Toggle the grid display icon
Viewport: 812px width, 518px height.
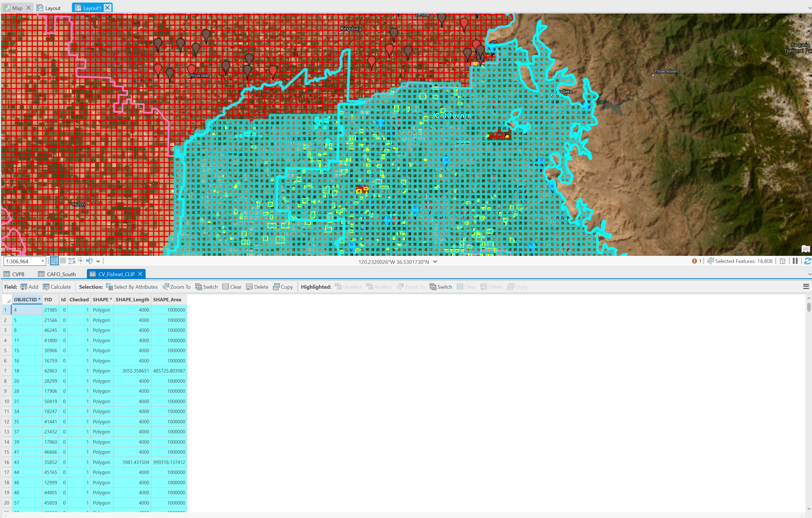click(x=63, y=261)
